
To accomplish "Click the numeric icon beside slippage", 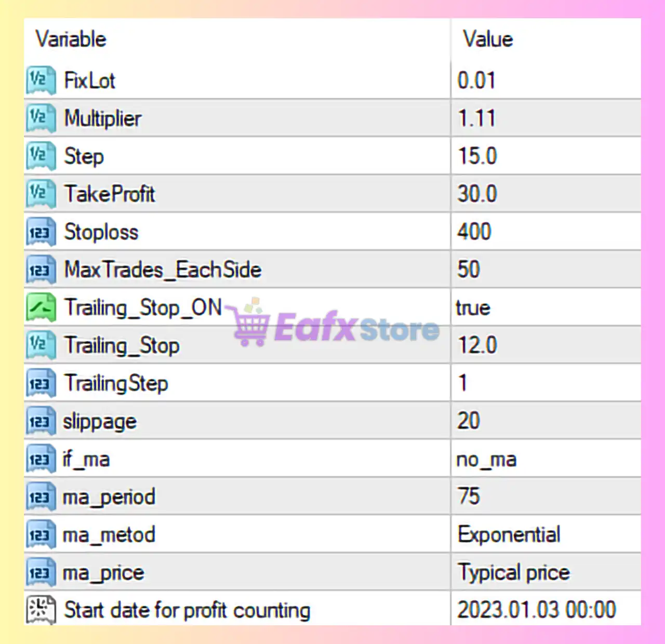I will [x=41, y=421].
